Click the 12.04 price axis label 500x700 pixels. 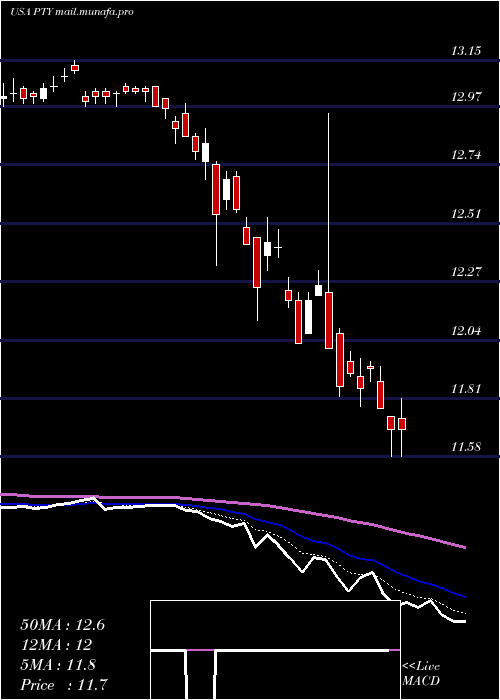click(466, 331)
